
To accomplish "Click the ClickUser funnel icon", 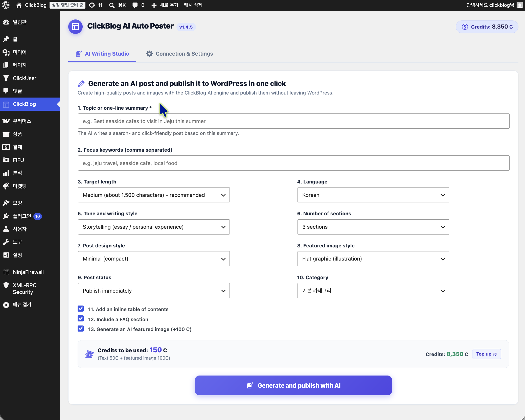I will tap(6, 78).
